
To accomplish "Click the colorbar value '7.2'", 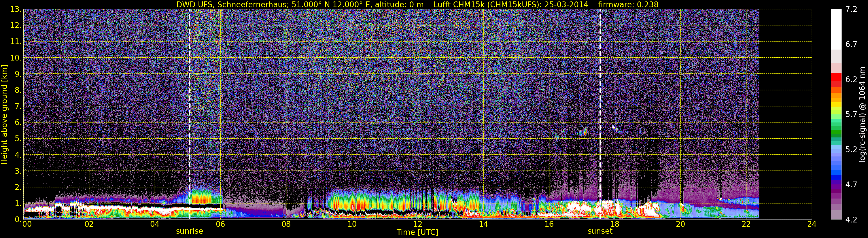I will coord(851,10).
